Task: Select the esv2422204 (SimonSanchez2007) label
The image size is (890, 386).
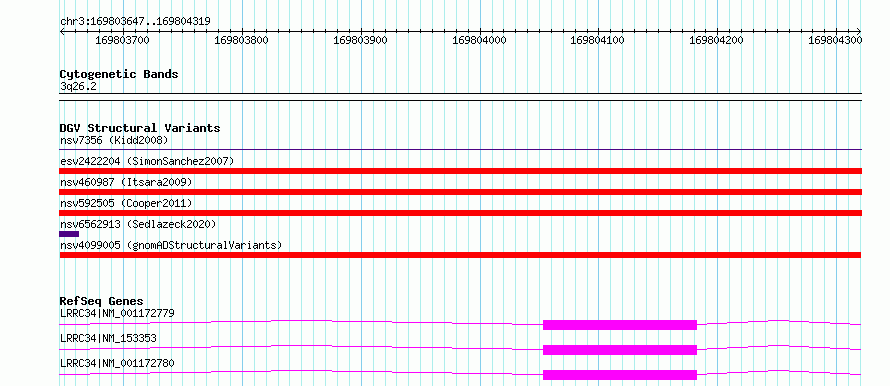Action: 147,161
